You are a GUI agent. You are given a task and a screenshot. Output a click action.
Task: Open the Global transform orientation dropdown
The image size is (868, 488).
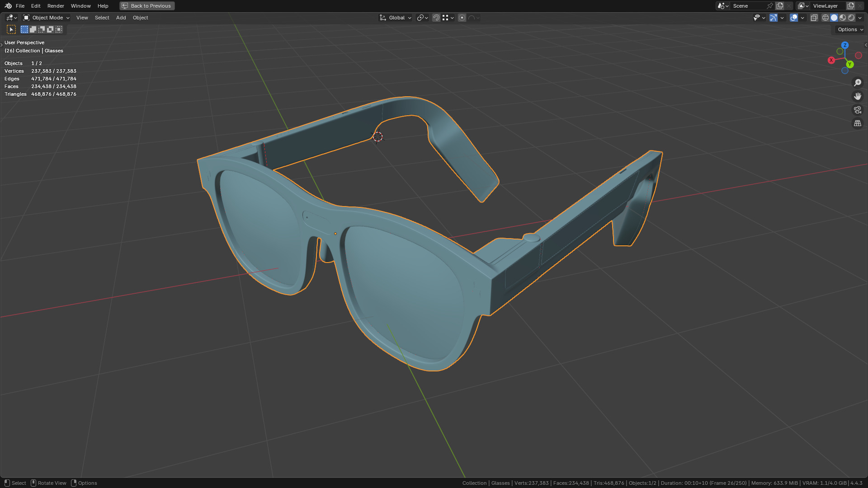click(396, 18)
